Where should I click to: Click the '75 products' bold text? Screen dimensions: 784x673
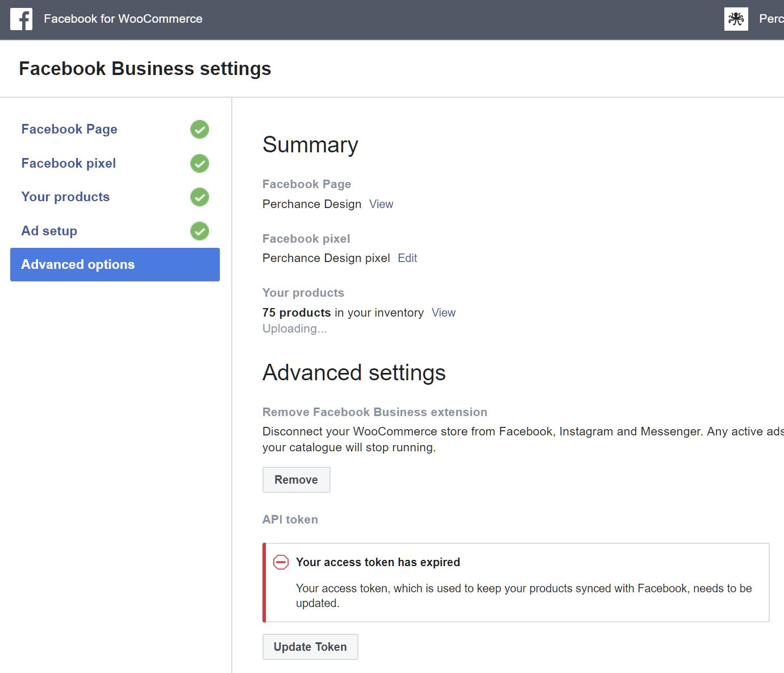297,313
